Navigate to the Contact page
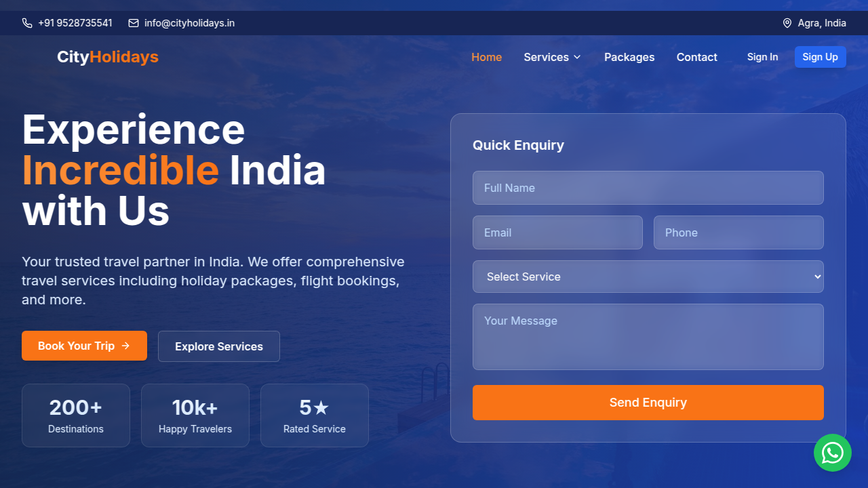The height and width of the screenshot is (488, 868). click(x=696, y=57)
